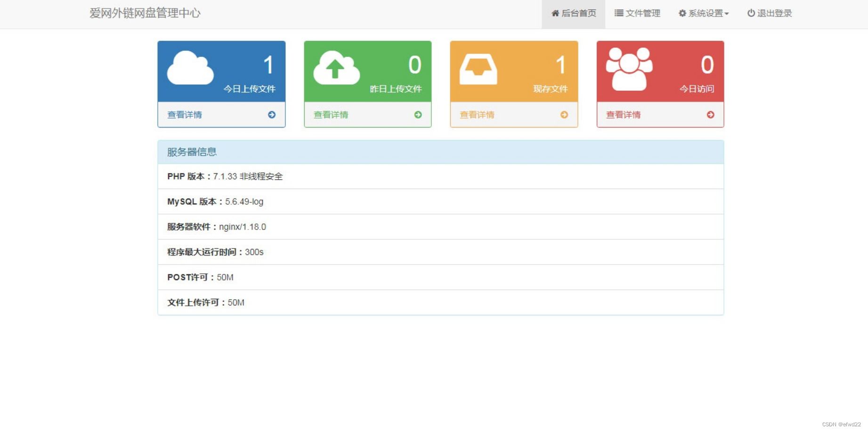The width and height of the screenshot is (868, 431).
Task: Click the green circular arrow on 昨日上传文件 card
Action: (x=418, y=114)
